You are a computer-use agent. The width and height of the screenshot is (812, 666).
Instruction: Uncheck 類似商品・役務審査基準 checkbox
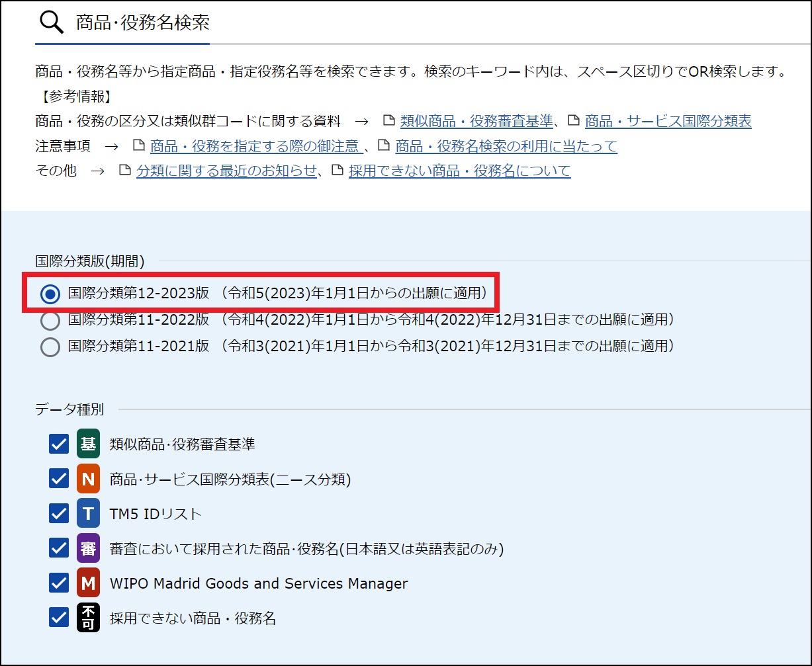pyautogui.click(x=59, y=444)
